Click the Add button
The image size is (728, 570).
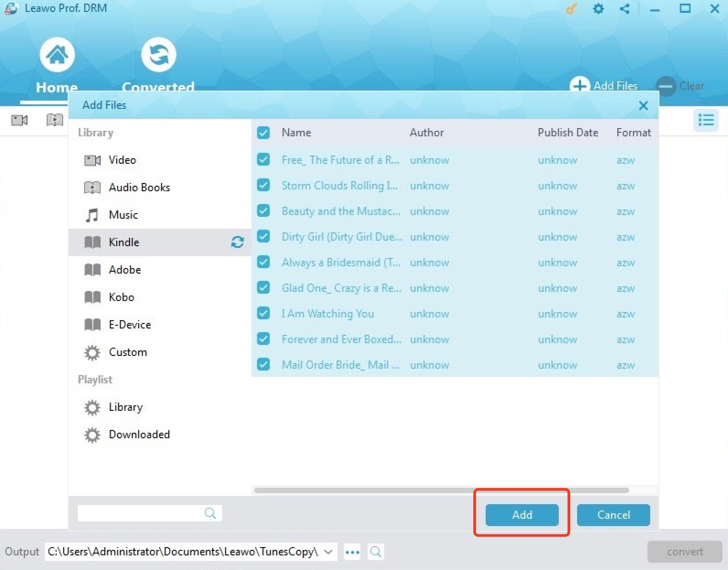click(x=522, y=515)
